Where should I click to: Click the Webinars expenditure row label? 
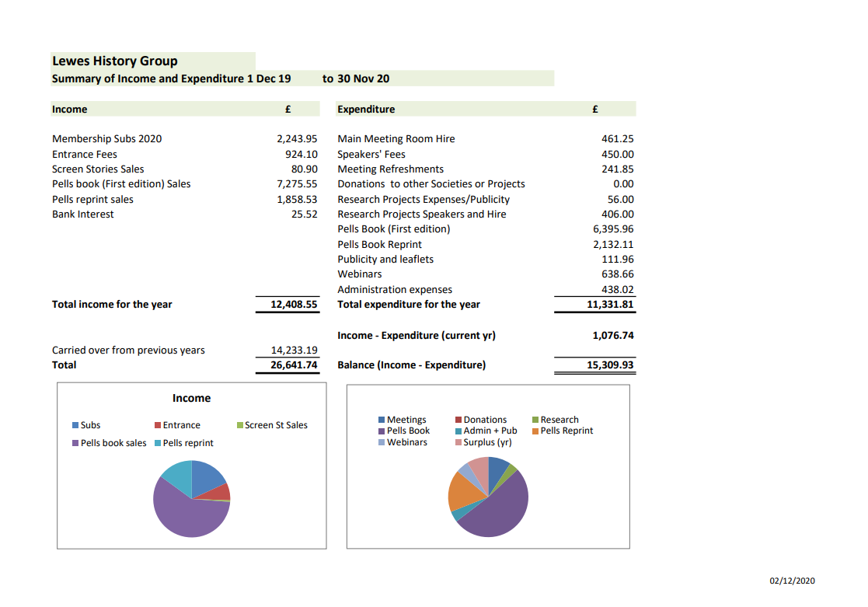click(x=360, y=274)
